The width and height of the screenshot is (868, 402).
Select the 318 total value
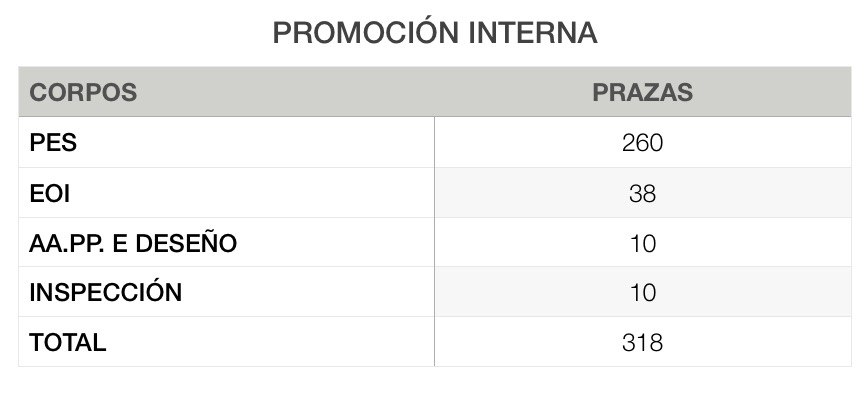coord(643,343)
